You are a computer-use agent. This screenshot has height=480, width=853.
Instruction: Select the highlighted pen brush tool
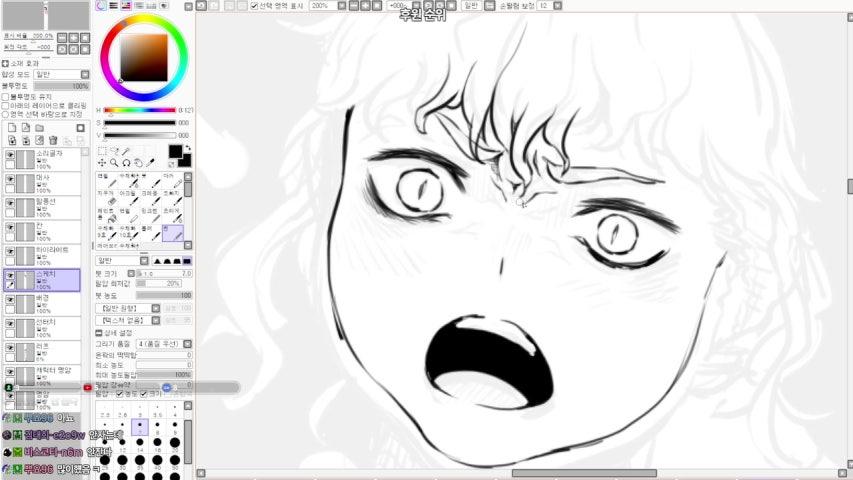click(173, 233)
